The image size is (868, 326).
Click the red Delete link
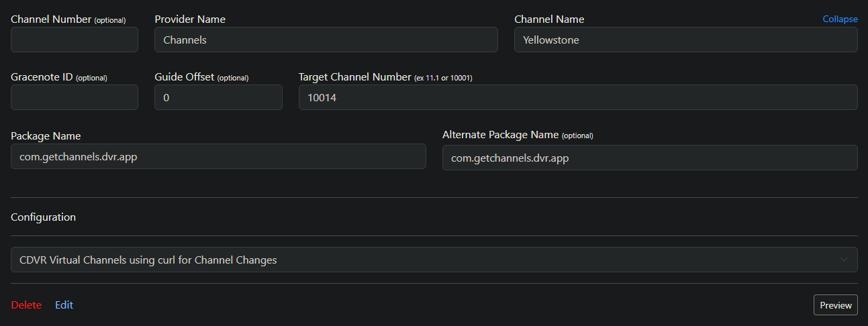[x=26, y=305]
